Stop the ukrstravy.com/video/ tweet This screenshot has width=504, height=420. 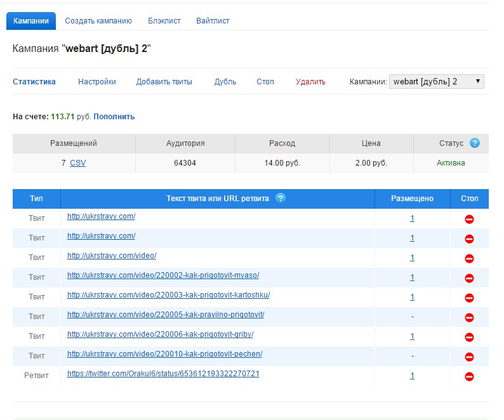[469, 258]
